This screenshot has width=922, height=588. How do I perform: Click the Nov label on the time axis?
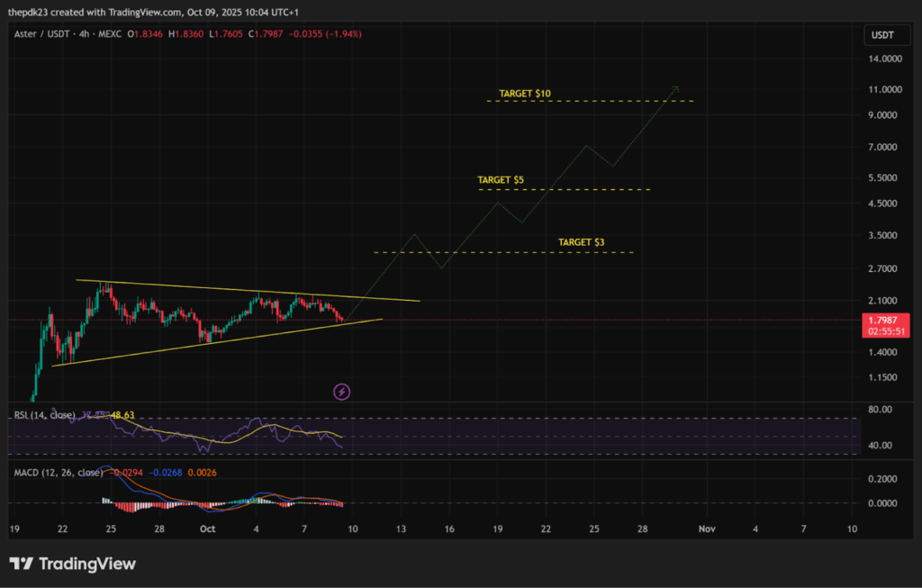707,529
